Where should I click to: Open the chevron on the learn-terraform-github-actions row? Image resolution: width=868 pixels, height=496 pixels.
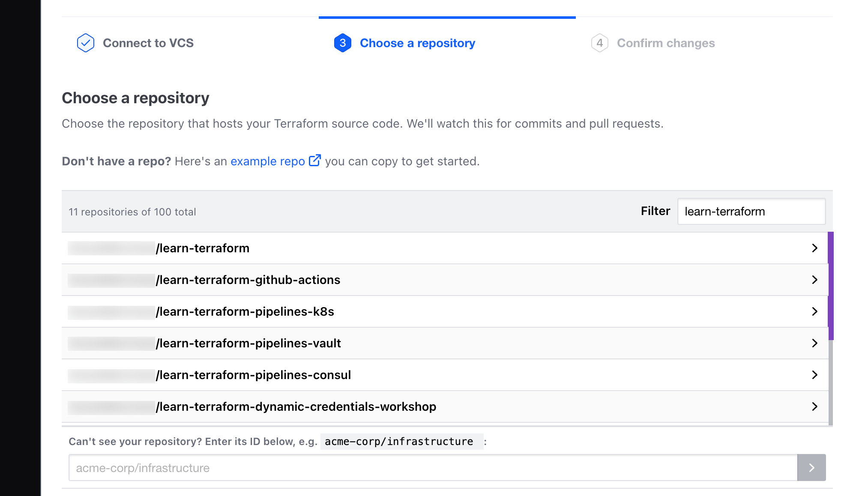click(814, 280)
